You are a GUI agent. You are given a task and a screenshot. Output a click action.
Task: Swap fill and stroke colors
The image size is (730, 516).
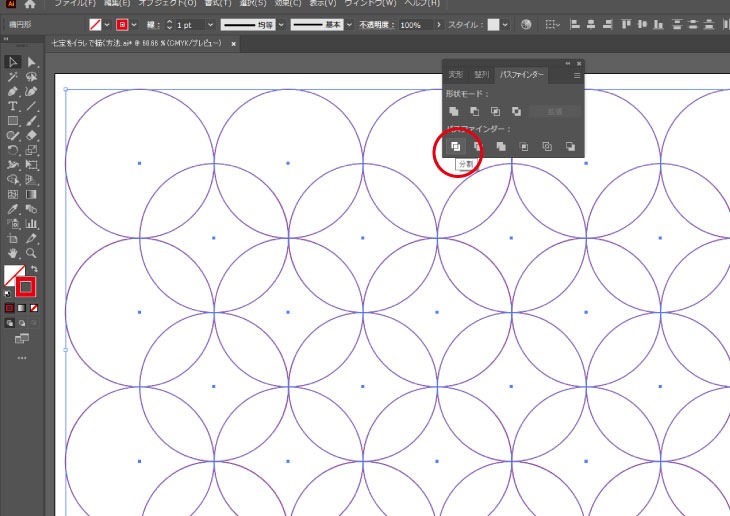tap(33, 269)
